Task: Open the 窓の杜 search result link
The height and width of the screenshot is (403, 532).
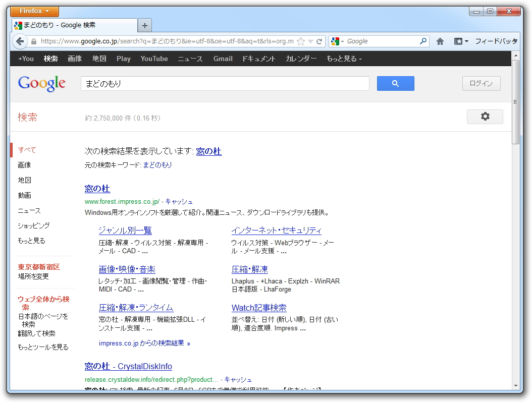Action: [97, 189]
